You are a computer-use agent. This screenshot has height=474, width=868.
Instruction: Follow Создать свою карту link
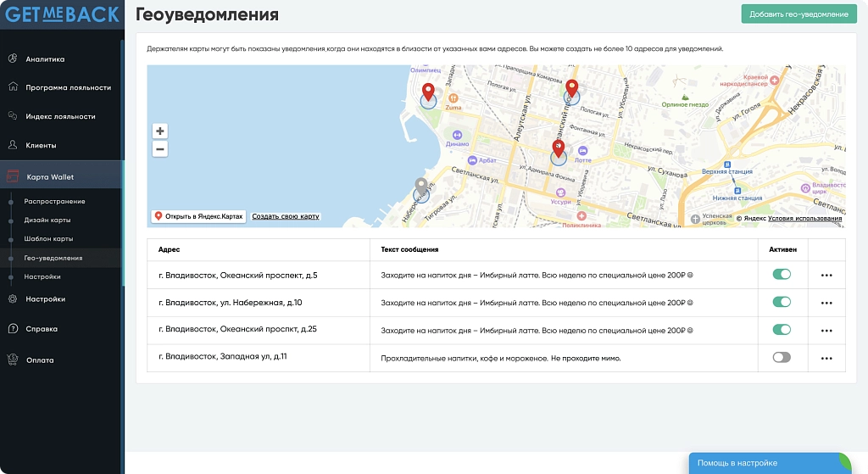pos(286,216)
